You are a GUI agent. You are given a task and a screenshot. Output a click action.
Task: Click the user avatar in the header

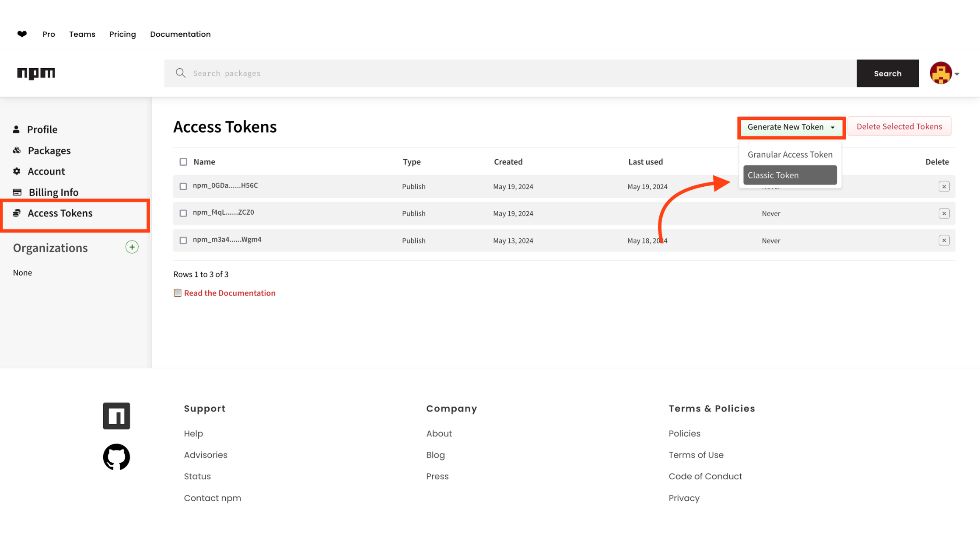click(x=941, y=73)
